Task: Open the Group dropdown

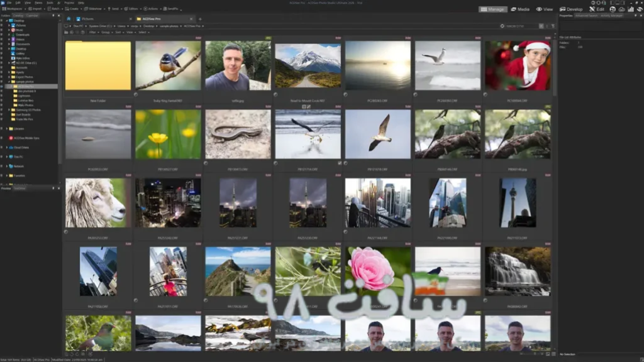Action: point(106,32)
